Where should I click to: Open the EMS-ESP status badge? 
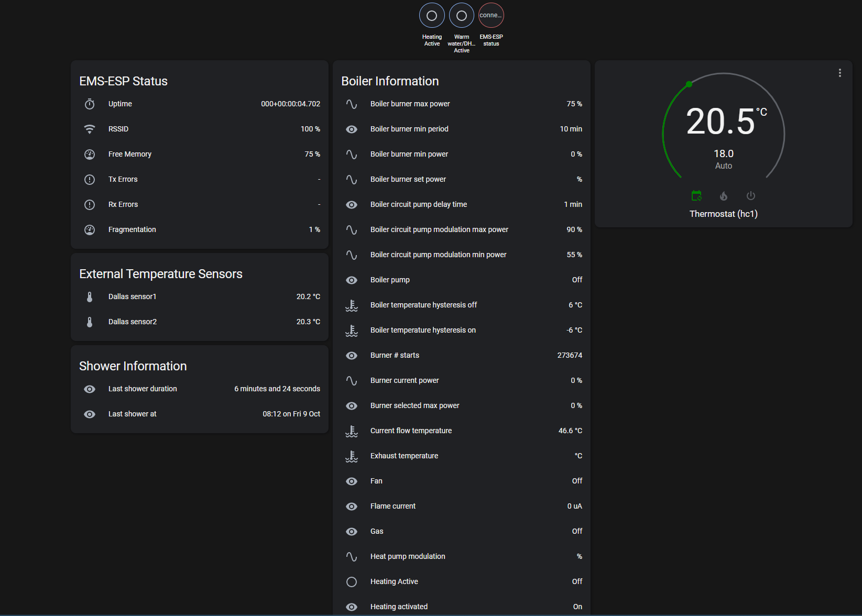[491, 16]
